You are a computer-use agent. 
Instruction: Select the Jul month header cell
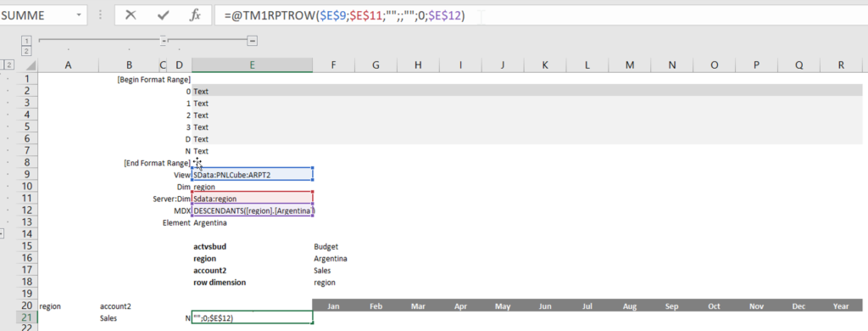587,306
